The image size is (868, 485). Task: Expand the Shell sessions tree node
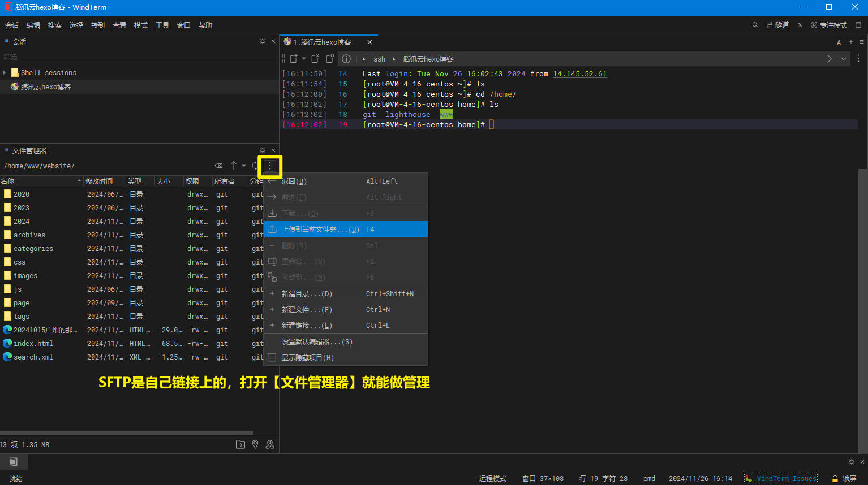point(5,73)
